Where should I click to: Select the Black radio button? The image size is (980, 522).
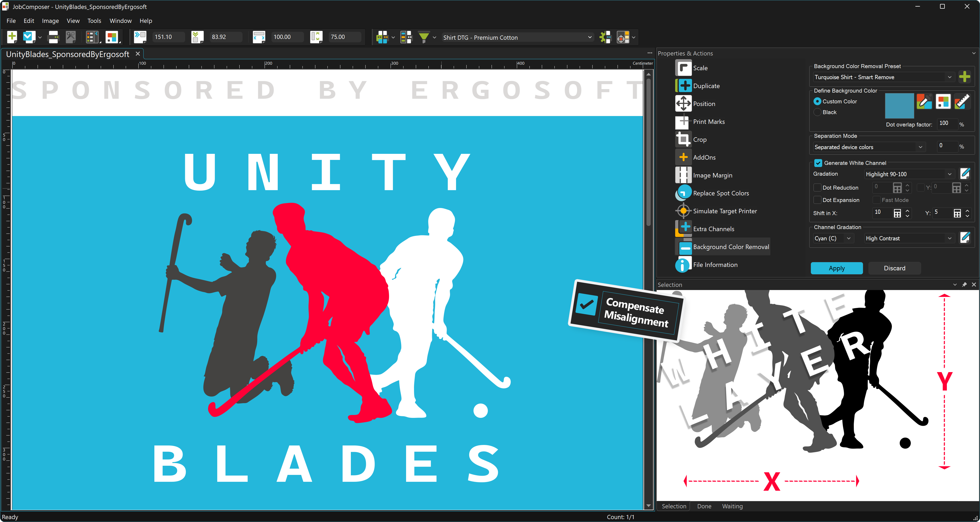click(x=817, y=112)
